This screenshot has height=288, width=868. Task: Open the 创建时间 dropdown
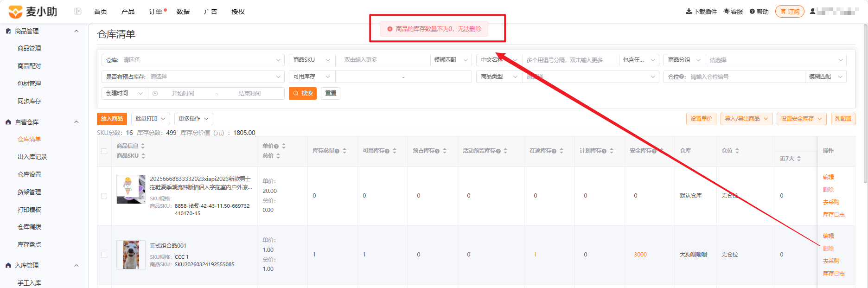tap(125, 93)
